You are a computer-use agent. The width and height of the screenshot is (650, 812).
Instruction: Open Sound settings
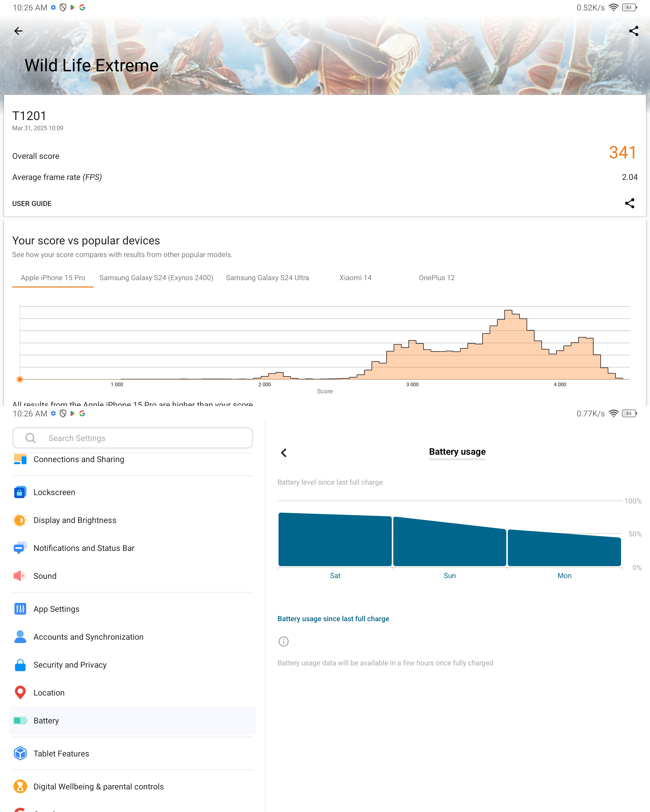point(133,576)
